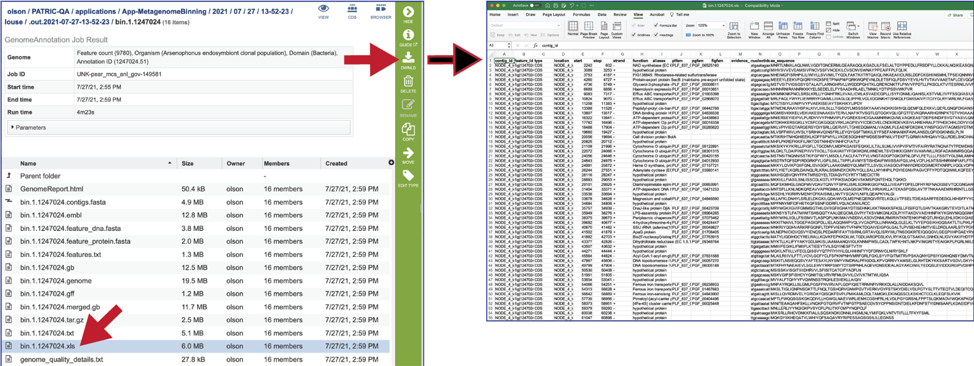Expand the Parameters section

coord(180,127)
